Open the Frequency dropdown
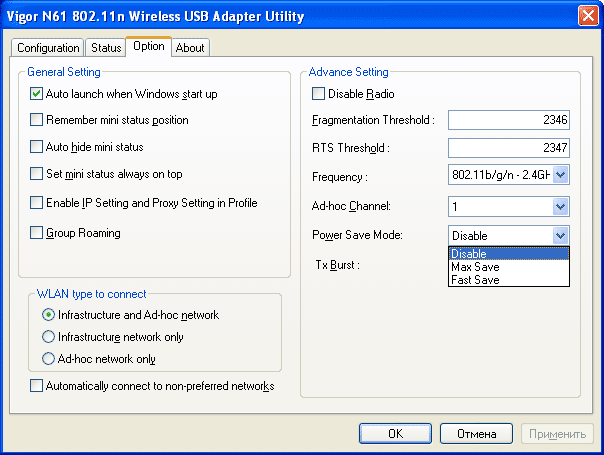This screenshot has height=455, width=604. point(560,175)
